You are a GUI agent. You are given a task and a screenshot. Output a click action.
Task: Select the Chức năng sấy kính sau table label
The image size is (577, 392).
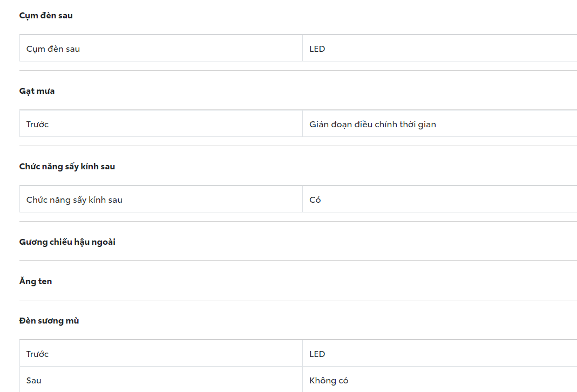(74, 200)
